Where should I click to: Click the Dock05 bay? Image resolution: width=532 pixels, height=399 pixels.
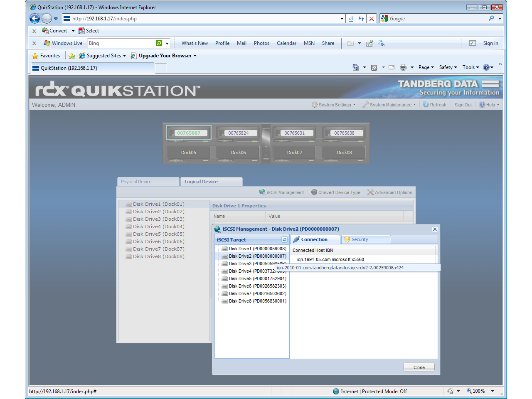(189, 153)
